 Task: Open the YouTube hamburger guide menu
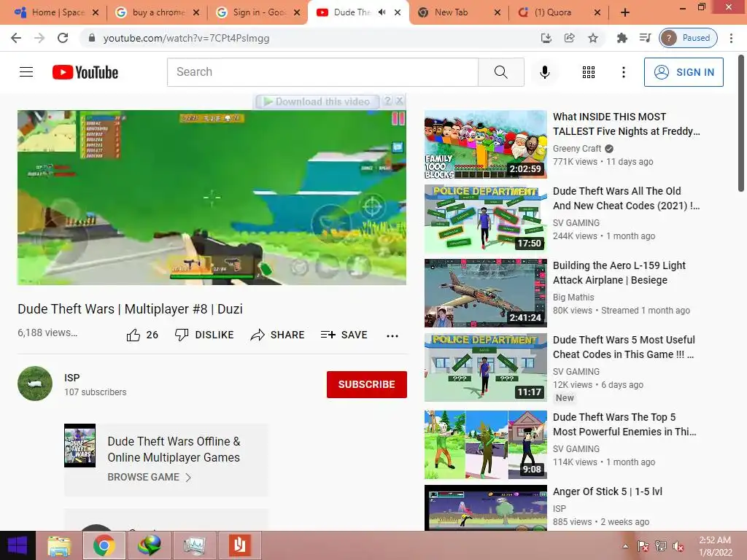coord(26,72)
